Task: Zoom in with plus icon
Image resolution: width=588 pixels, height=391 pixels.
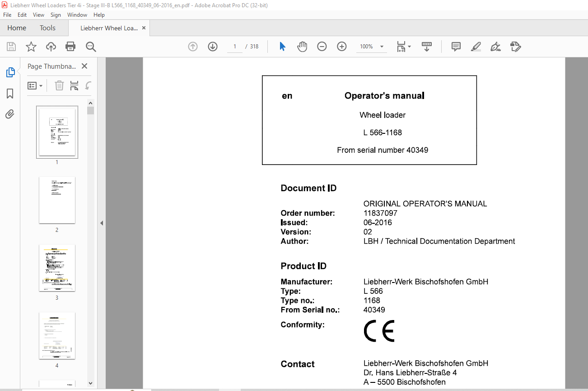Action: coord(342,47)
